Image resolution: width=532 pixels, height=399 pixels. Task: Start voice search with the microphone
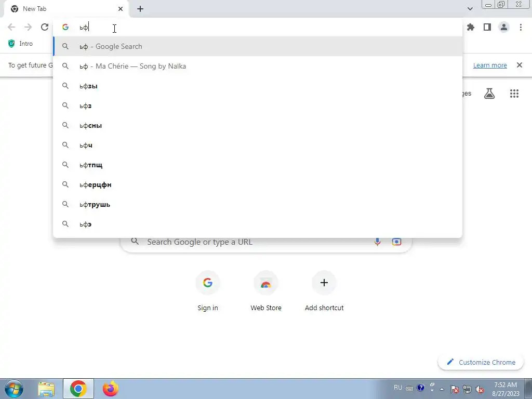[x=377, y=242]
